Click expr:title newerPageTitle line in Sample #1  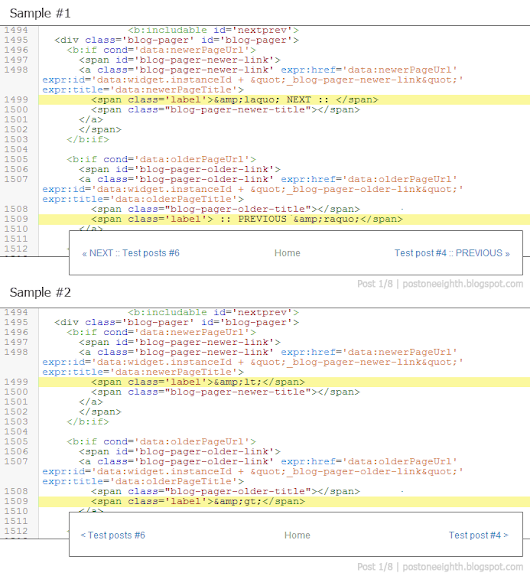[143, 90]
